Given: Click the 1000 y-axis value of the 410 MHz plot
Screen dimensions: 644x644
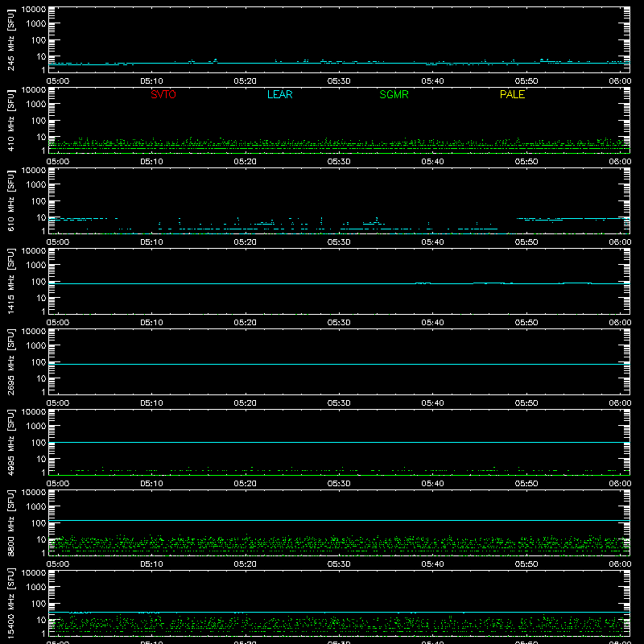Looking at the screenshot, I should point(36,105).
